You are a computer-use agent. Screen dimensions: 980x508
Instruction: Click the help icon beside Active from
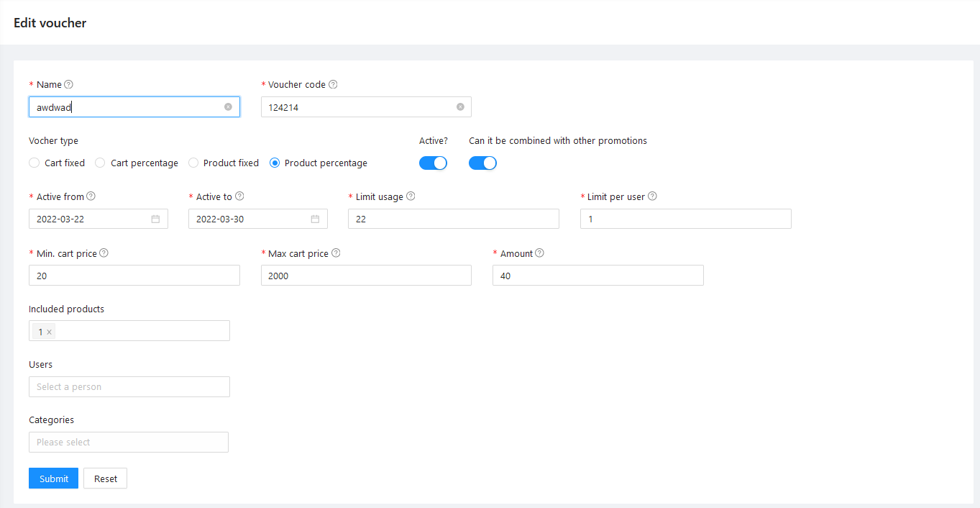pos(91,196)
